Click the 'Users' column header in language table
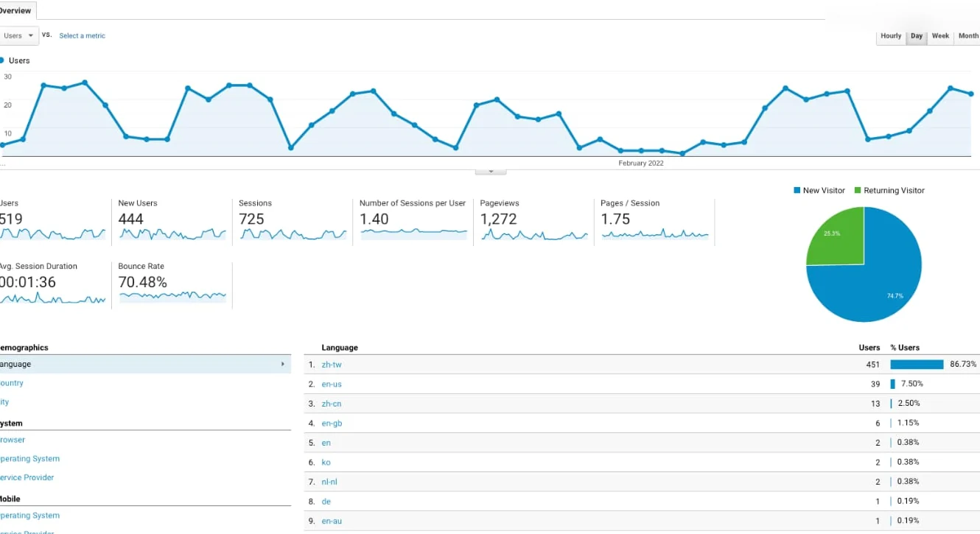Viewport: 980px width, 534px height. click(869, 348)
